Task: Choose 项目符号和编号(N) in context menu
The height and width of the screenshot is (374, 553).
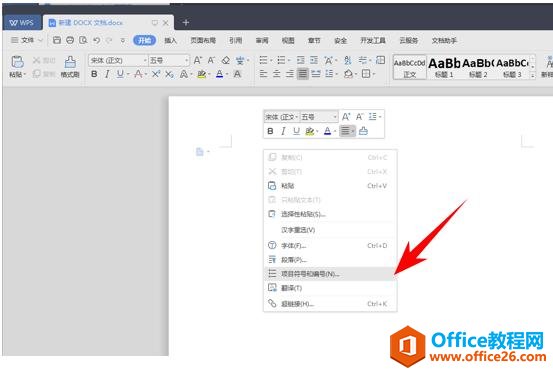Action: [x=330, y=274]
